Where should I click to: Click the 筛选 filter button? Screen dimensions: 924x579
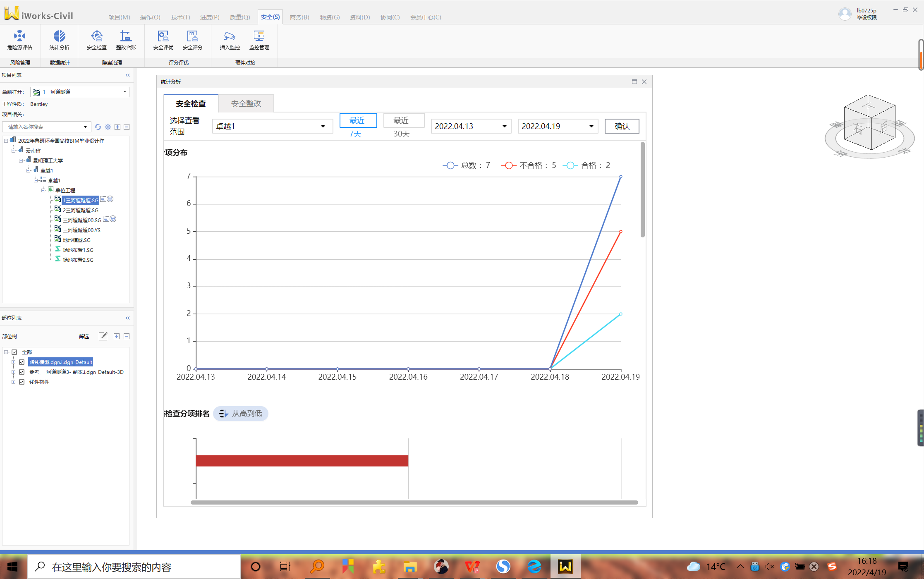(84, 337)
